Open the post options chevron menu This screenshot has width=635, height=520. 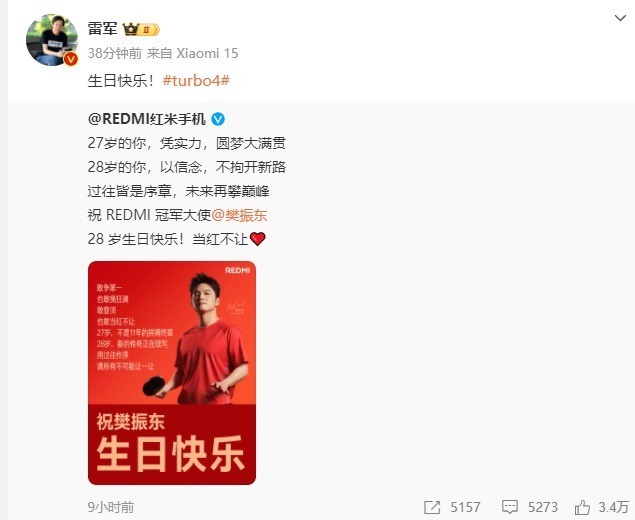coord(620,18)
